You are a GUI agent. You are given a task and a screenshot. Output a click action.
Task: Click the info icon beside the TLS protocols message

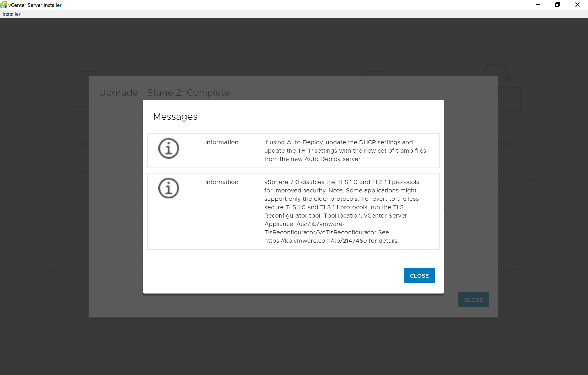pyautogui.click(x=168, y=188)
